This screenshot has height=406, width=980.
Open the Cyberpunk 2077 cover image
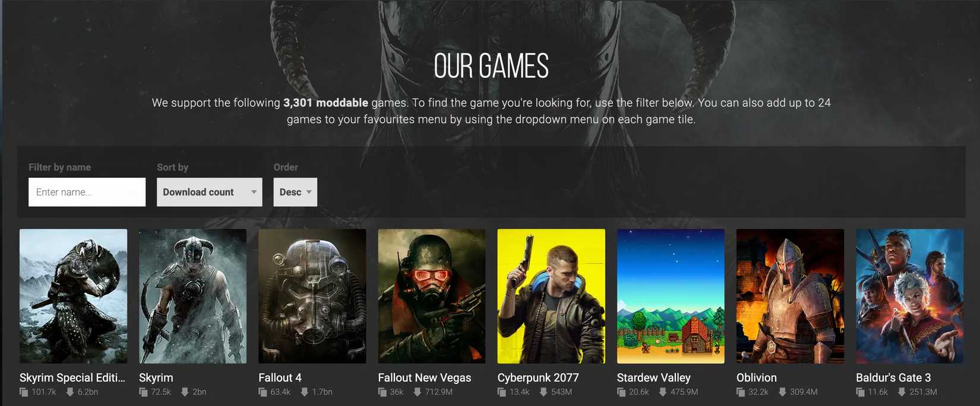pyautogui.click(x=551, y=296)
